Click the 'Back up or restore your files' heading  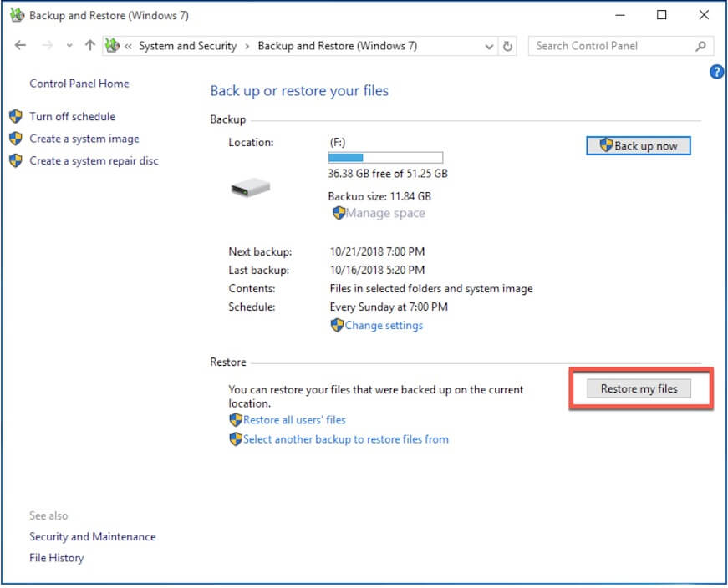(299, 91)
